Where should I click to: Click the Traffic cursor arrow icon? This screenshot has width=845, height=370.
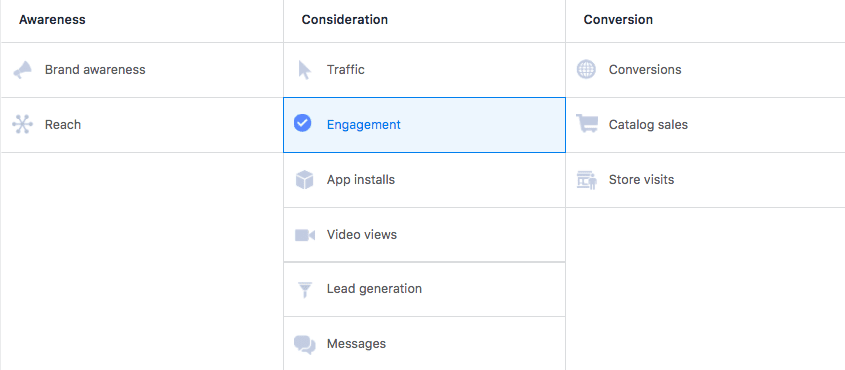pos(304,70)
